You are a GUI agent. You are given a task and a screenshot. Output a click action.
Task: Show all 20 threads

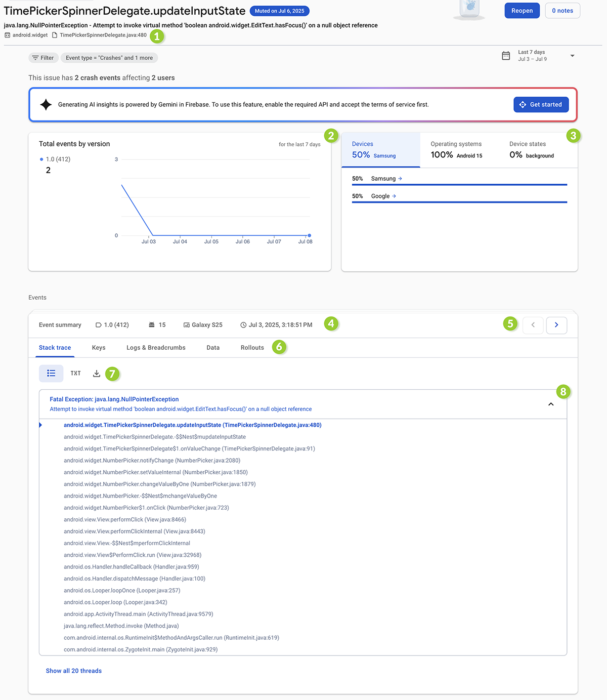point(73,671)
